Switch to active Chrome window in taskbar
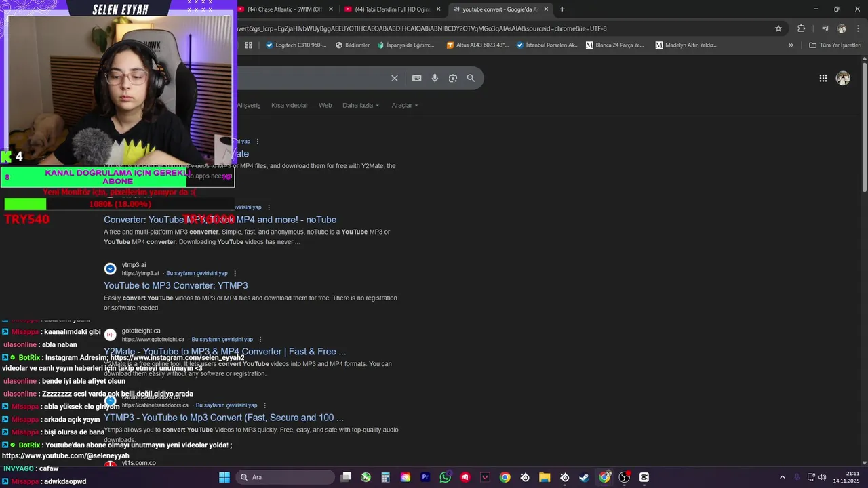 point(604,477)
